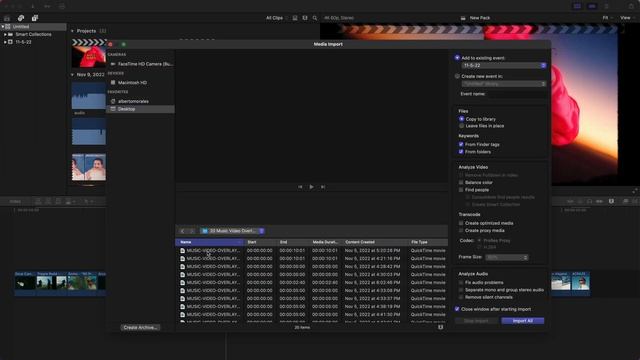Image resolution: width=640 pixels, height=360 pixels.
Task: Select FaceTime HD Camera in import sidebar
Action: point(141,64)
